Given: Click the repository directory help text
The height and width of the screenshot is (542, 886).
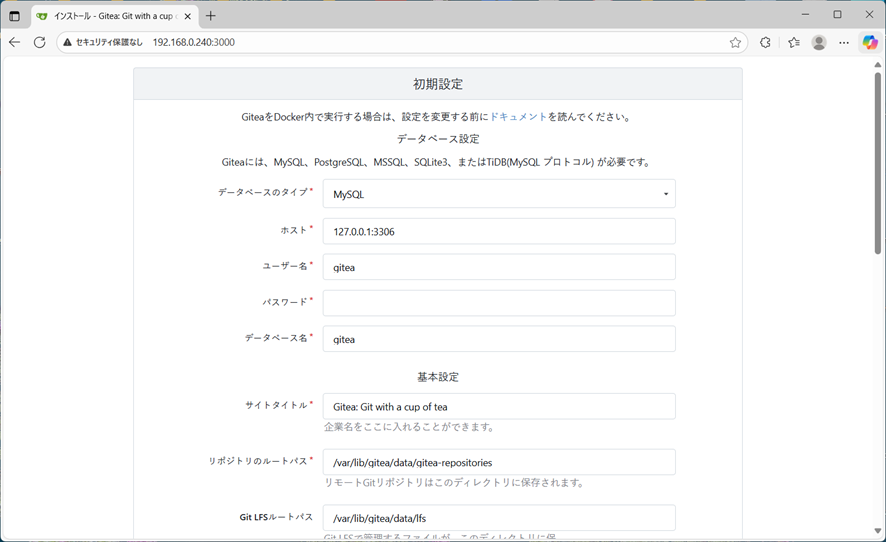Looking at the screenshot, I should coord(454,483).
